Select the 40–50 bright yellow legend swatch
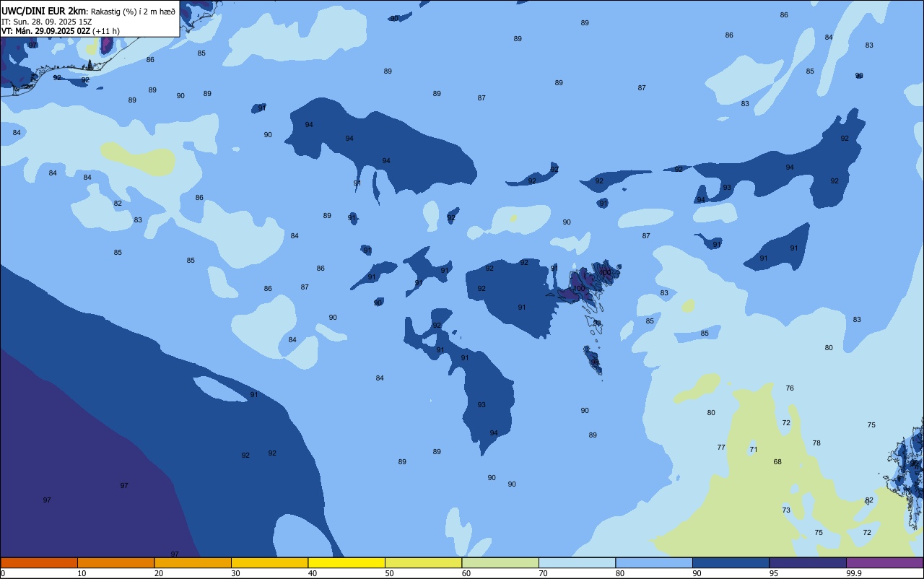Viewport: 924px width, 579px height. click(346, 562)
